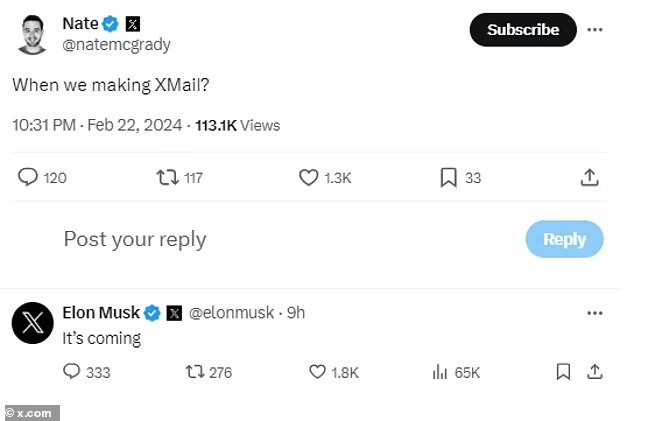Bookmark Elon Musk's reply
Image resolution: width=650 pixels, height=421 pixels.
pyautogui.click(x=563, y=372)
